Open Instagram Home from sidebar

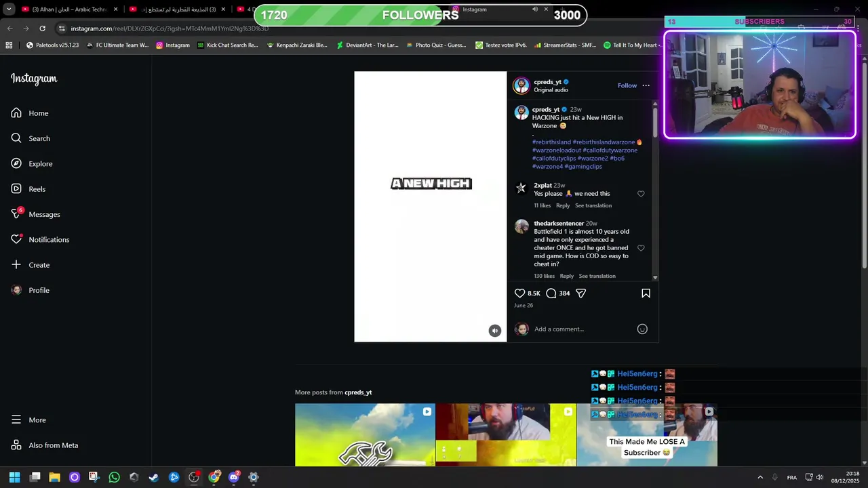30,113
